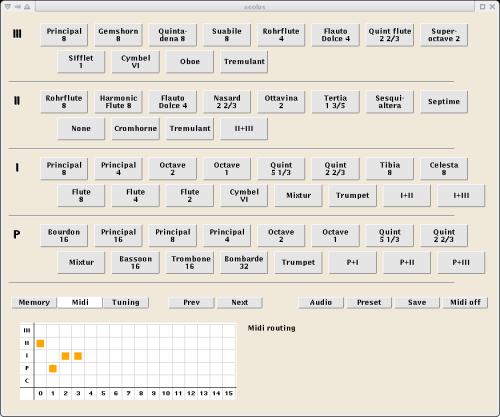This screenshot has height=417, width=500.
Task: Activate the II+III coupler
Action: [244, 129]
